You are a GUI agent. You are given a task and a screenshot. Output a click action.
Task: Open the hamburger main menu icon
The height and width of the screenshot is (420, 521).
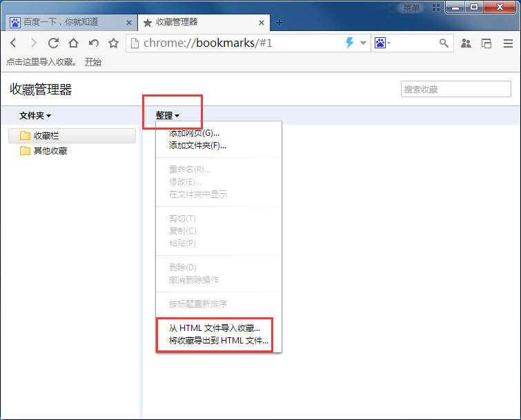508,43
